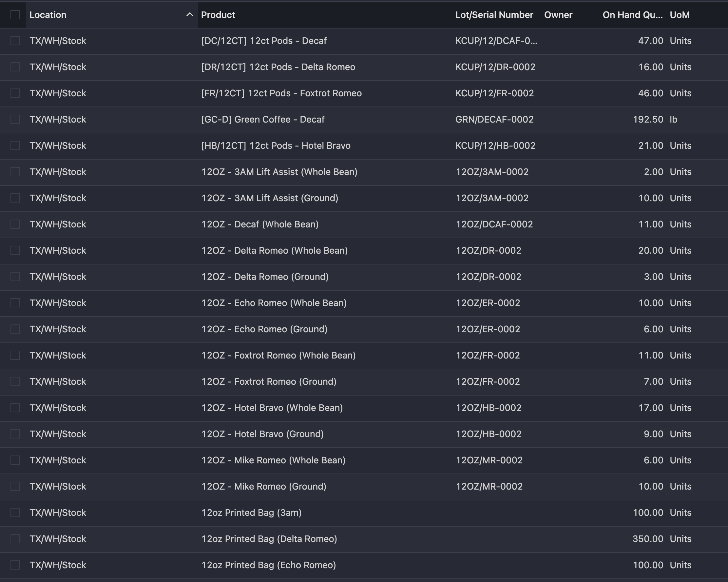This screenshot has height=582, width=728.
Task: Click the 350.00 quantity for Delta Romeo bags
Action: [647, 539]
